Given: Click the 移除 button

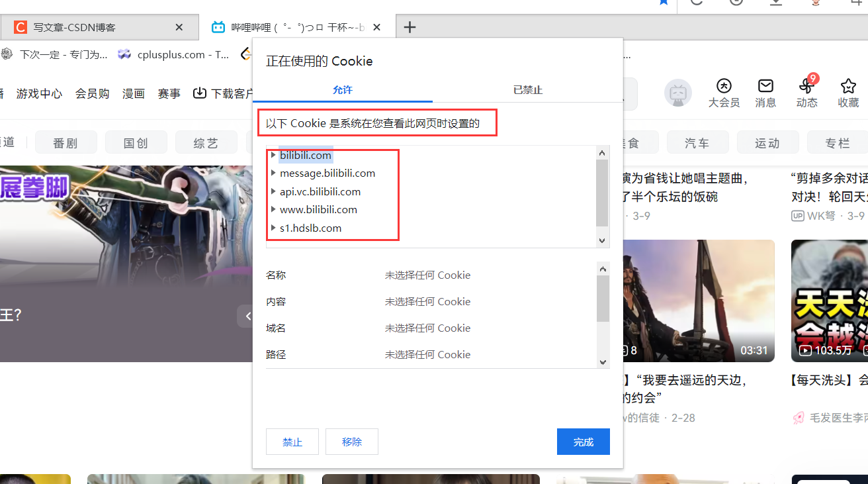Looking at the screenshot, I should tap(352, 442).
